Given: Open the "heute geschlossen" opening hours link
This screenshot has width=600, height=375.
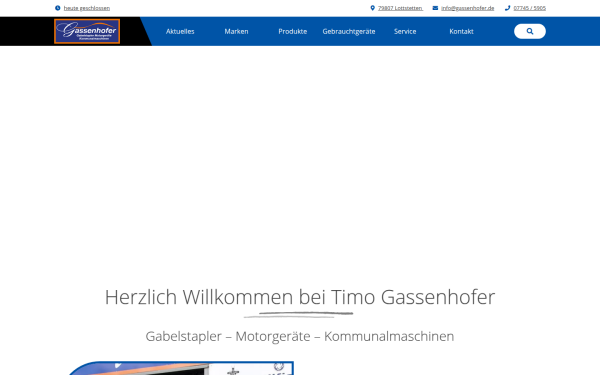Looking at the screenshot, I should [86, 8].
